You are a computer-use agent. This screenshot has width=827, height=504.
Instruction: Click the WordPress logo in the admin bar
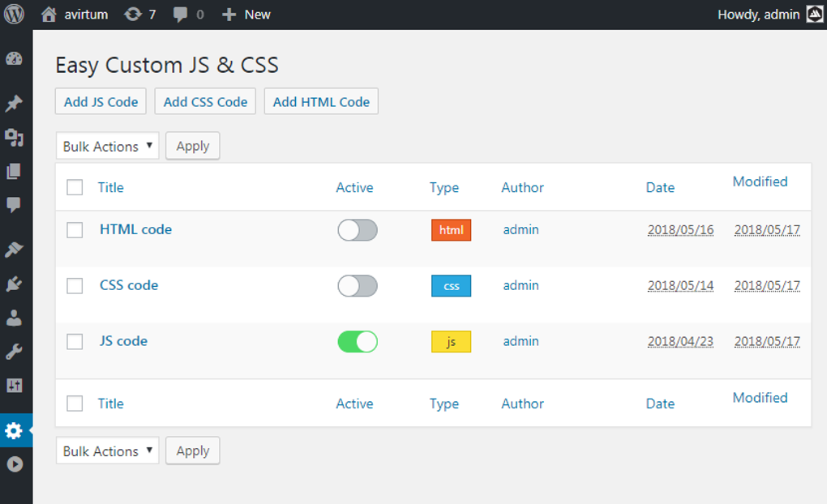pyautogui.click(x=15, y=14)
